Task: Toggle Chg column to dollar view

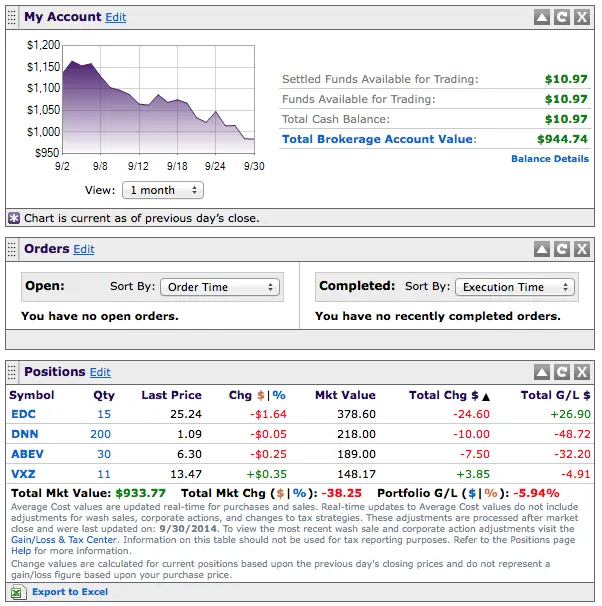Action: tap(261, 395)
